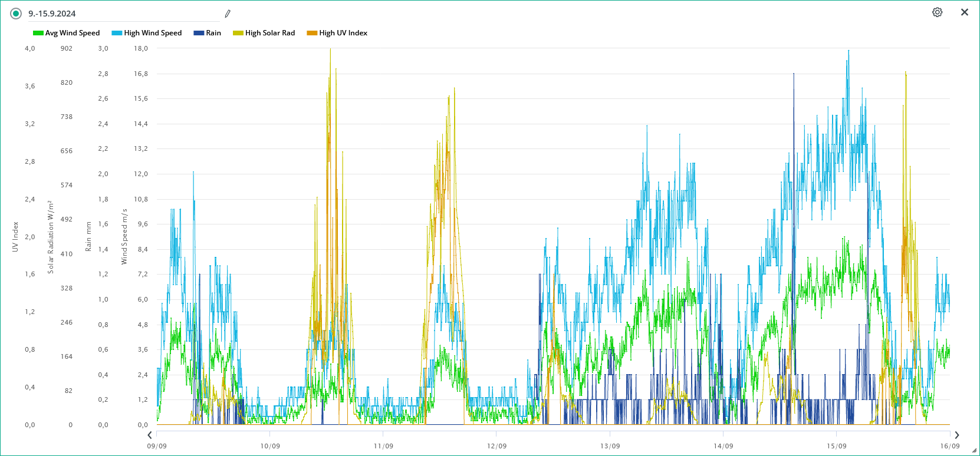Click the yellow High Solar Rad swatch

(x=238, y=33)
